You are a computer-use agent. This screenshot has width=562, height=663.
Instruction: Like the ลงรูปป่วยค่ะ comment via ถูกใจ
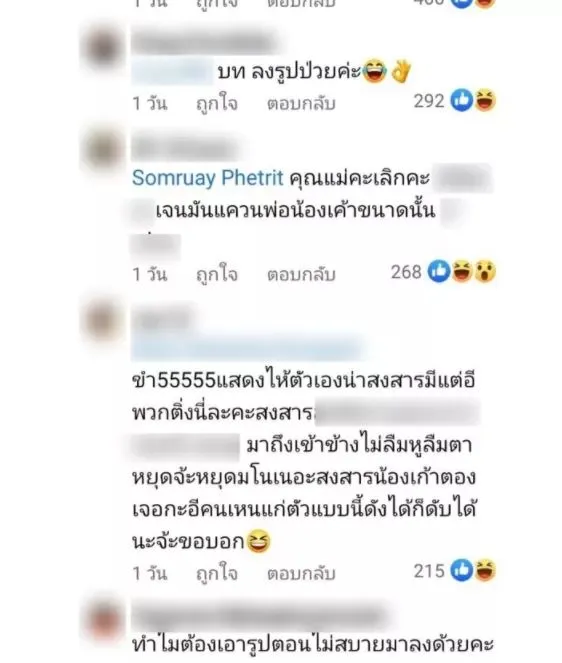click(x=217, y=104)
